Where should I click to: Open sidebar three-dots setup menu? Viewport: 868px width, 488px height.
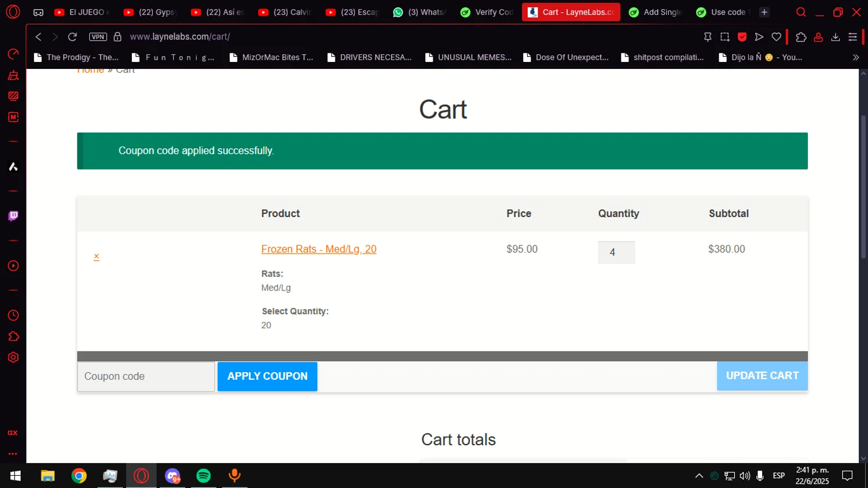(x=13, y=454)
